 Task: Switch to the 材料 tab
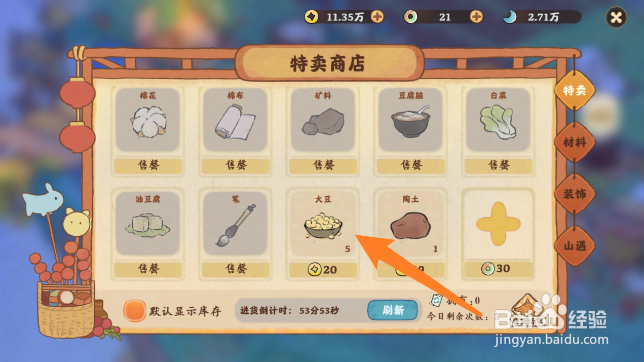tap(574, 142)
